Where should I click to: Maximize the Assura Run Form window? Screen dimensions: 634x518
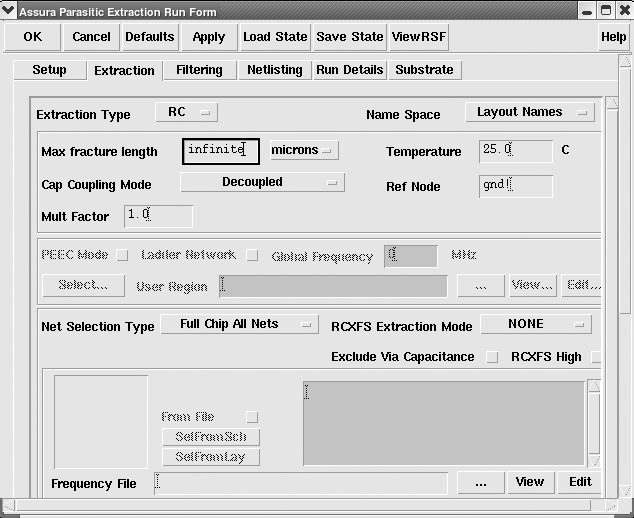coord(606,11)
